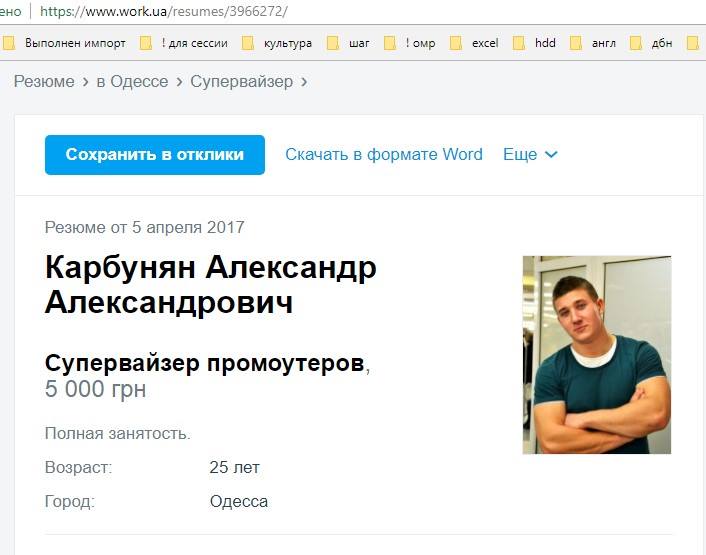Download resume via "Скачать в формате Word"
The height and width of the screenshot is (555, 706).
pyautogui.click(x=384, y=154)
